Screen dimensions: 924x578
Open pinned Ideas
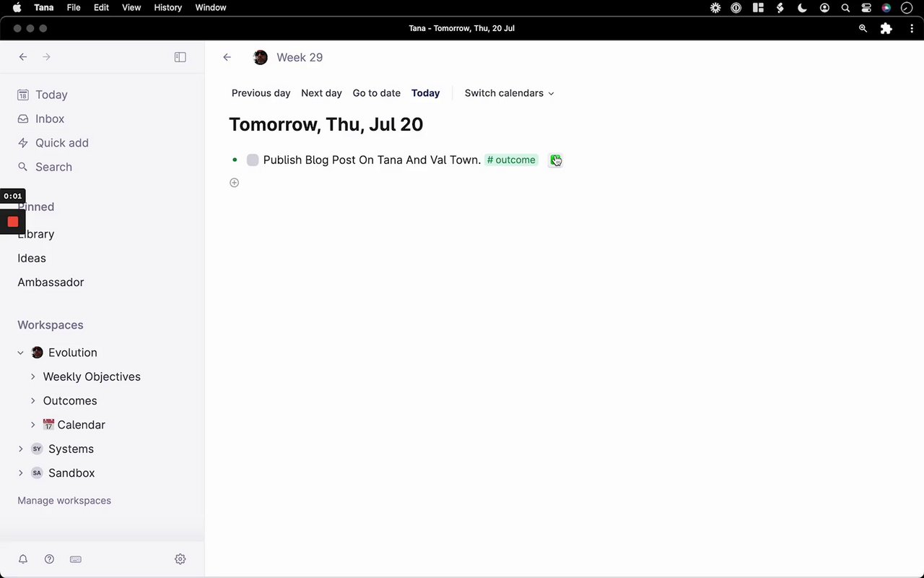click(32, 258)
